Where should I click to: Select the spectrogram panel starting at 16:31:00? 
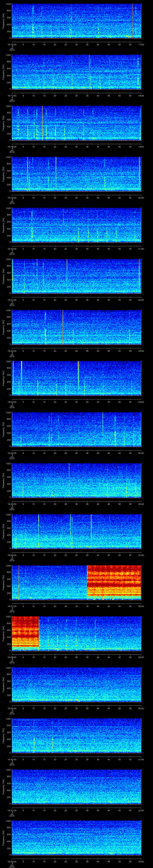[76, 786]
